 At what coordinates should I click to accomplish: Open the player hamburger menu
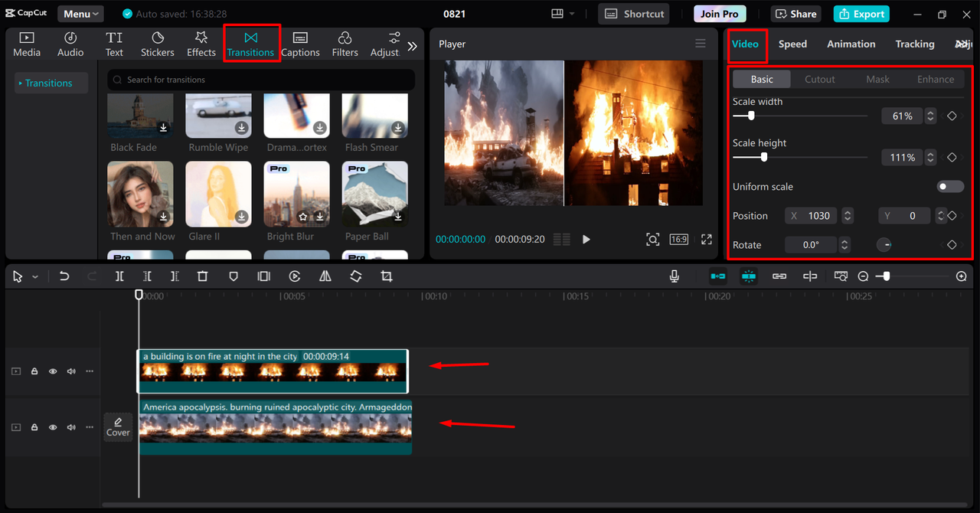coord(701,44)
